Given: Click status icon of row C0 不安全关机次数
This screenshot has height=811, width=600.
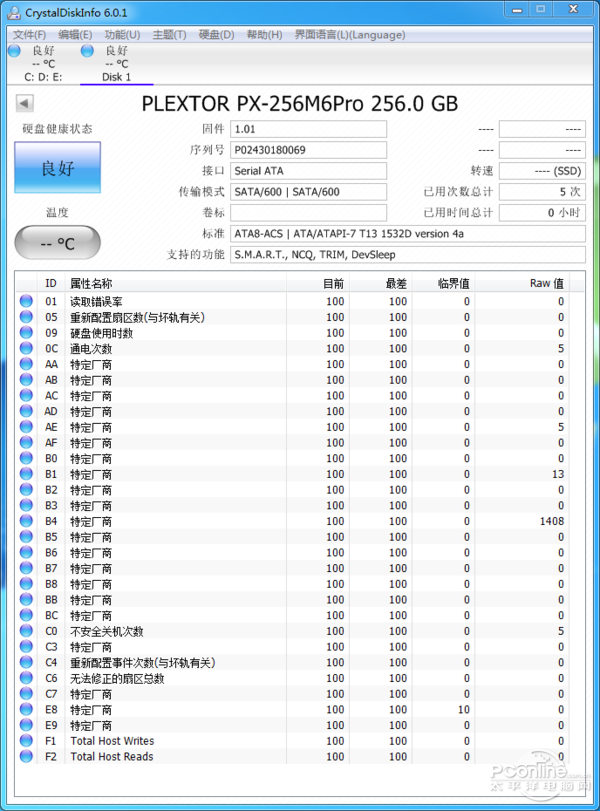Looking at the screenshot, I should (26, 630).
